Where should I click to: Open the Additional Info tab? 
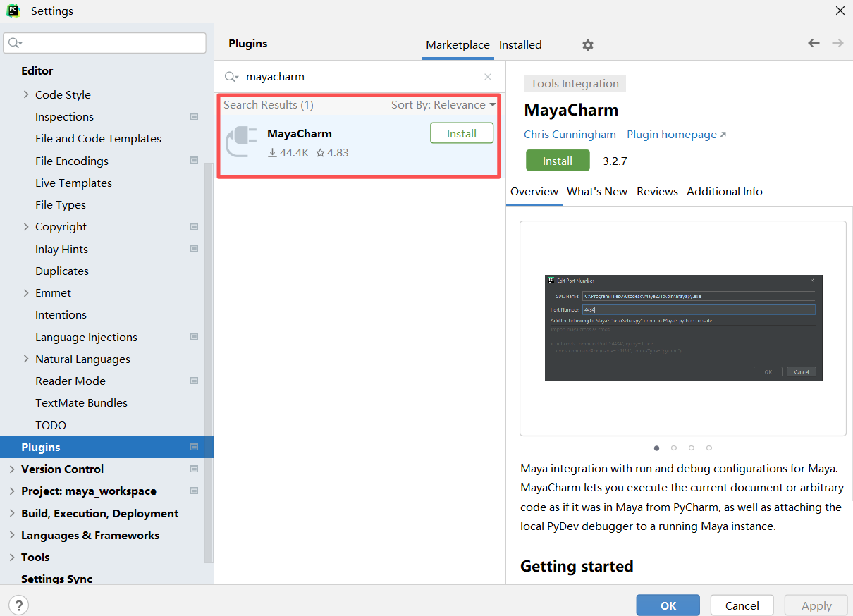725,191
